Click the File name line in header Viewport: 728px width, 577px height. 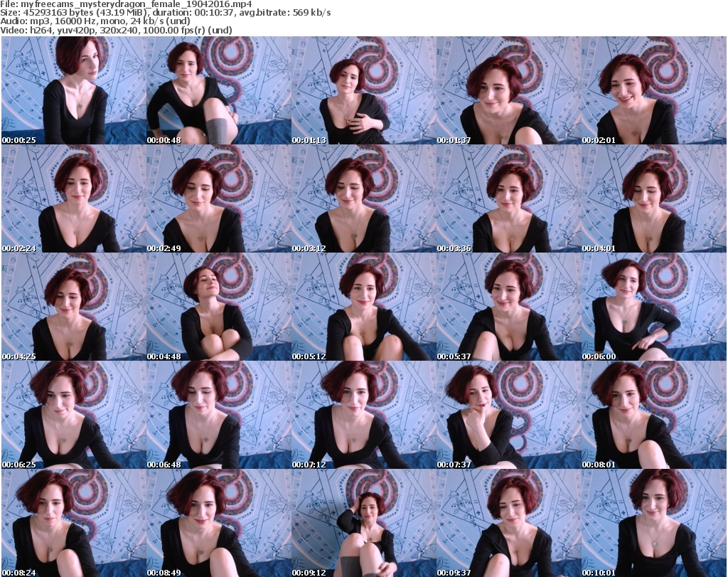click(x=127, y=4)
